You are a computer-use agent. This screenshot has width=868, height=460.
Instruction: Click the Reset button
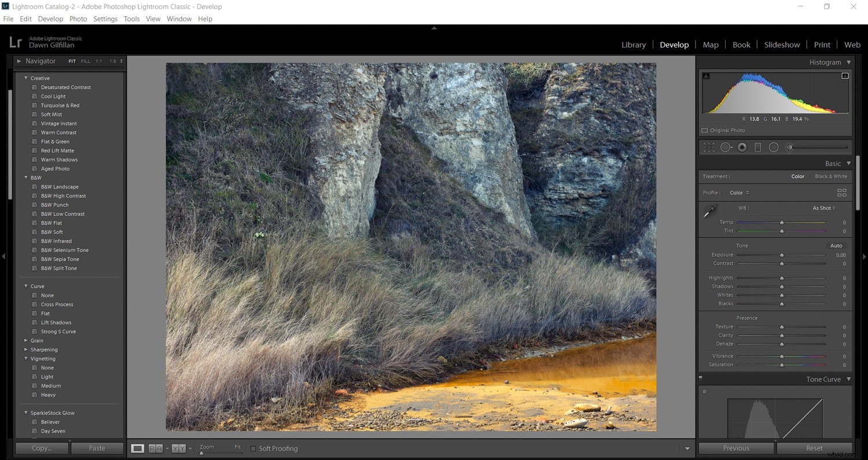pos(814,448)
